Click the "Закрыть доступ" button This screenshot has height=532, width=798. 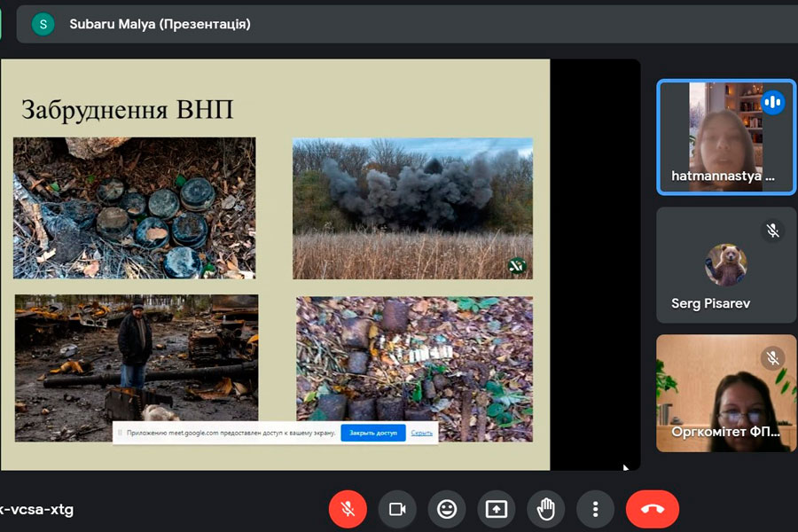tap(372, 433)
